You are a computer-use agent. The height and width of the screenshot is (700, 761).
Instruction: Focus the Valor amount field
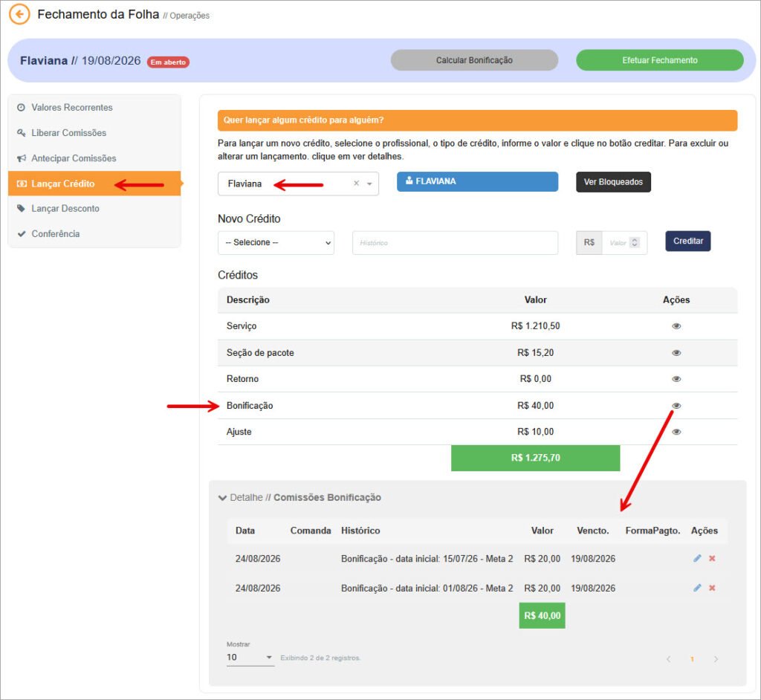[x=616, y=243]
